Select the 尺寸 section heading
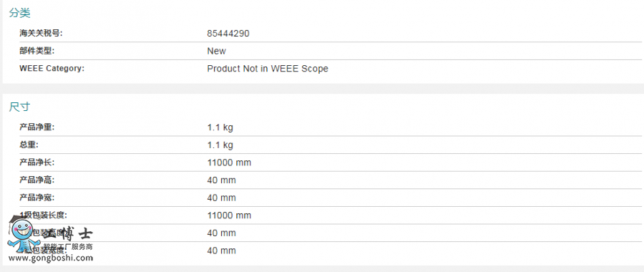 (20, 107)
